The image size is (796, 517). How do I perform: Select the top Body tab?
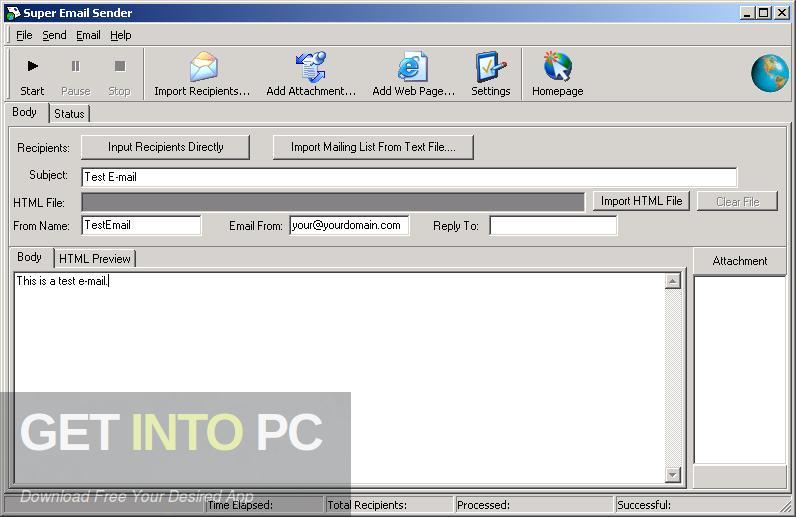pos(25,112)
